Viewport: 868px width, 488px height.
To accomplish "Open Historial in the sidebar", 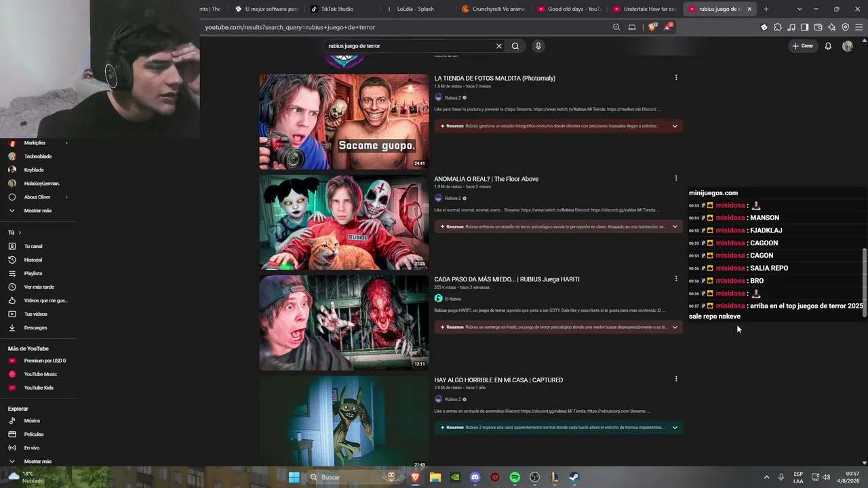I will point(38,260).
